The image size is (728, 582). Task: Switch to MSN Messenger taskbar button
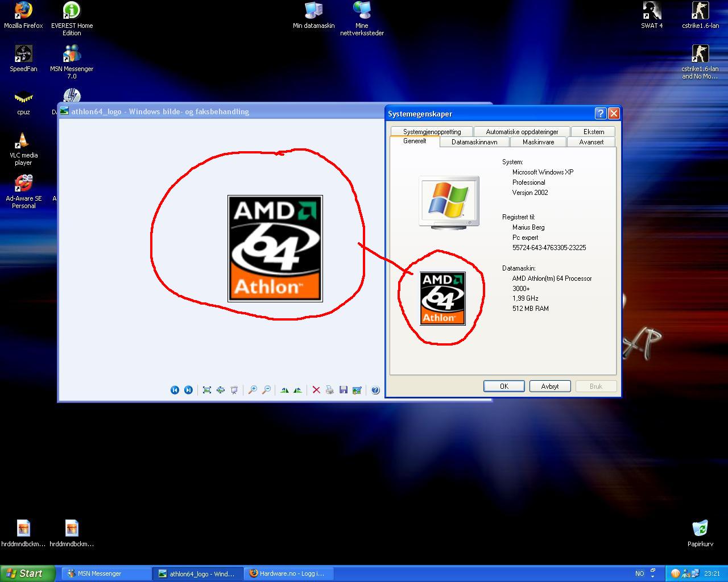[x=106, y=573]
